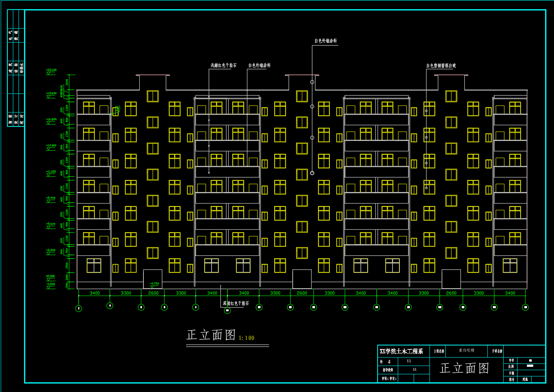Select the leftmost grid axis bubble
554x392 pixels.
[79, 308]
